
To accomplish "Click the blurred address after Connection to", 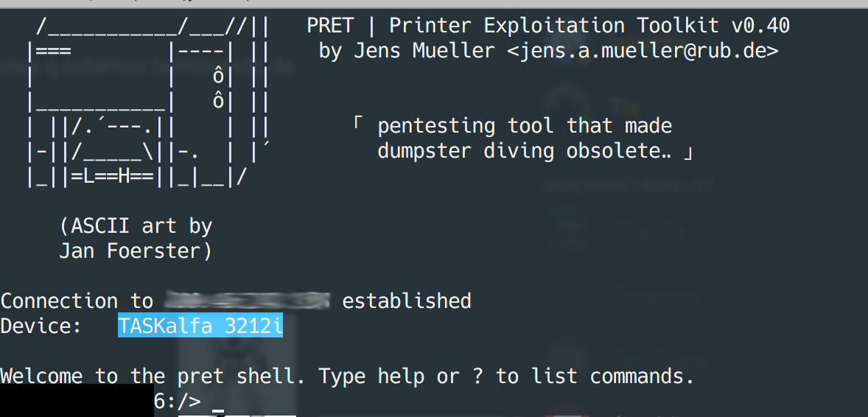I will [248, 300].
